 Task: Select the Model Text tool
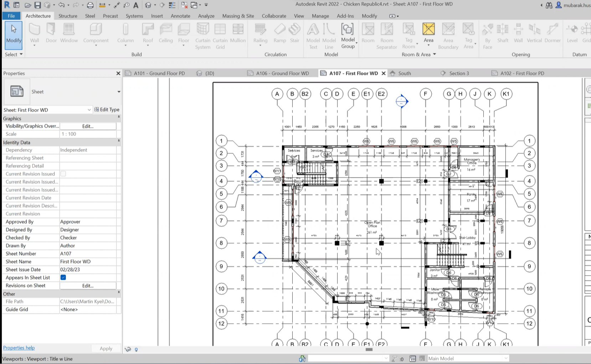(313, 36)
